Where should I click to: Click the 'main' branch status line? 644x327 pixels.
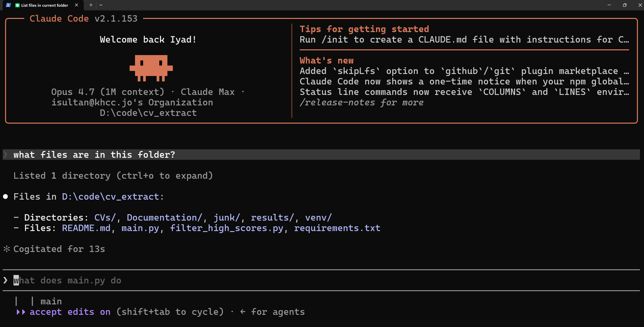coord(51,301)
